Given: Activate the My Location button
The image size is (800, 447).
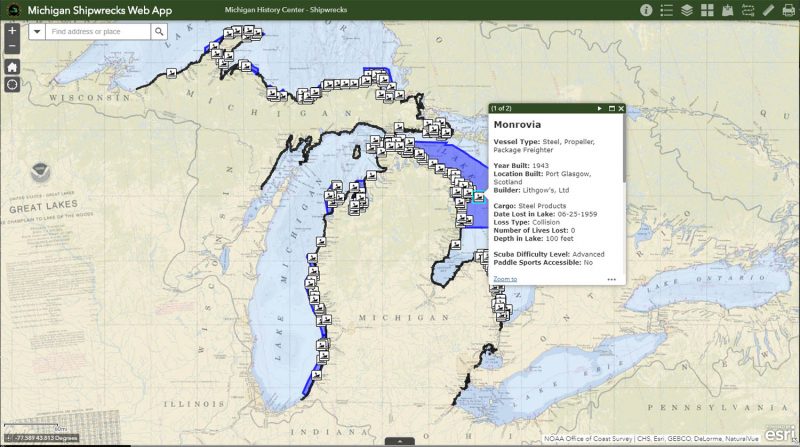Looking at the screenshot, I should [x=12, y=85].
